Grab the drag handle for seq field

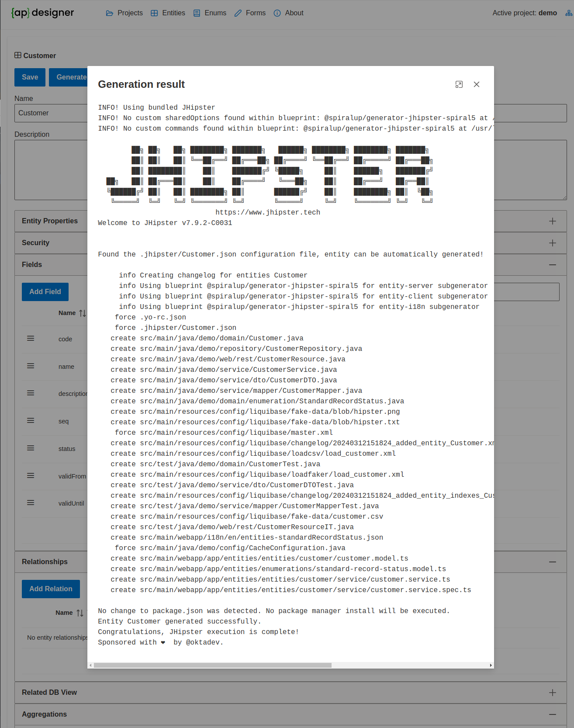coord(31,421)
